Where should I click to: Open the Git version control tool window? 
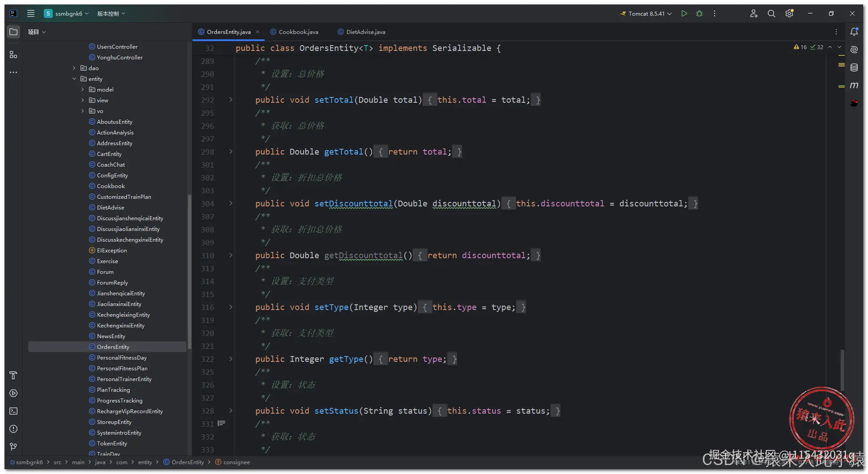(x=13, y=447)
